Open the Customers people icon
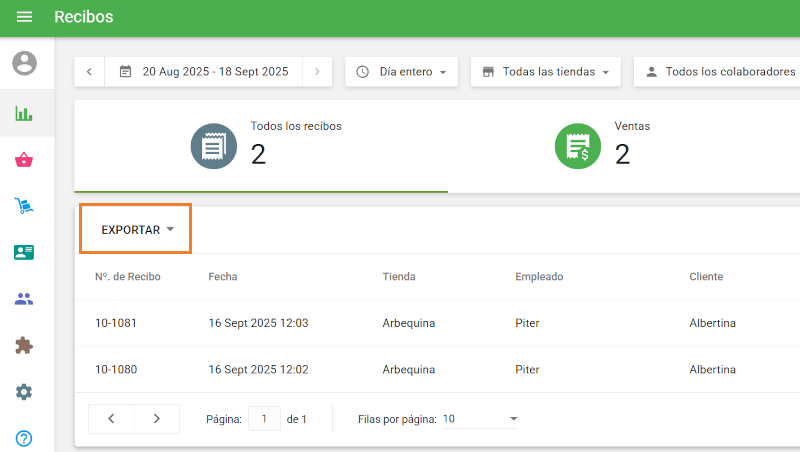 (x=24, y=299)
